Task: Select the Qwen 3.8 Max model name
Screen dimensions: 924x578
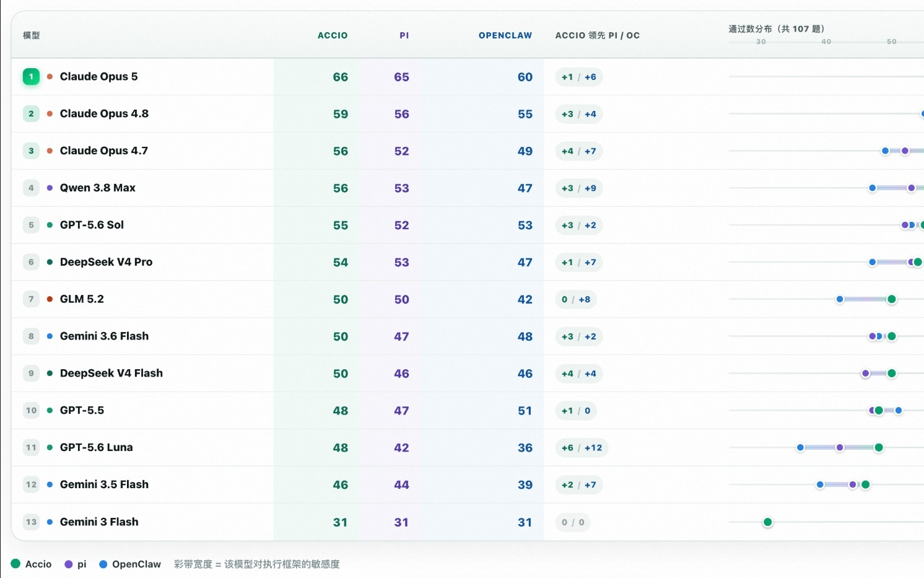Action: 98,188
